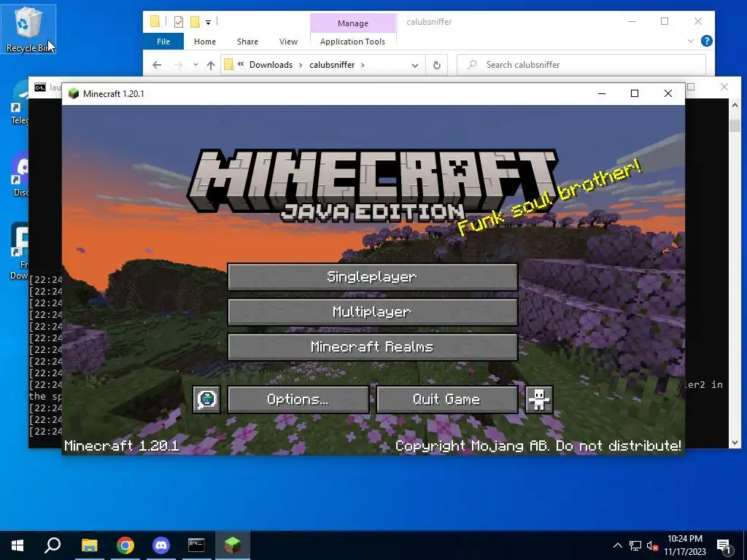Open the notification center
Viewport: 747px width, 560px height.
tap(724, 545)
